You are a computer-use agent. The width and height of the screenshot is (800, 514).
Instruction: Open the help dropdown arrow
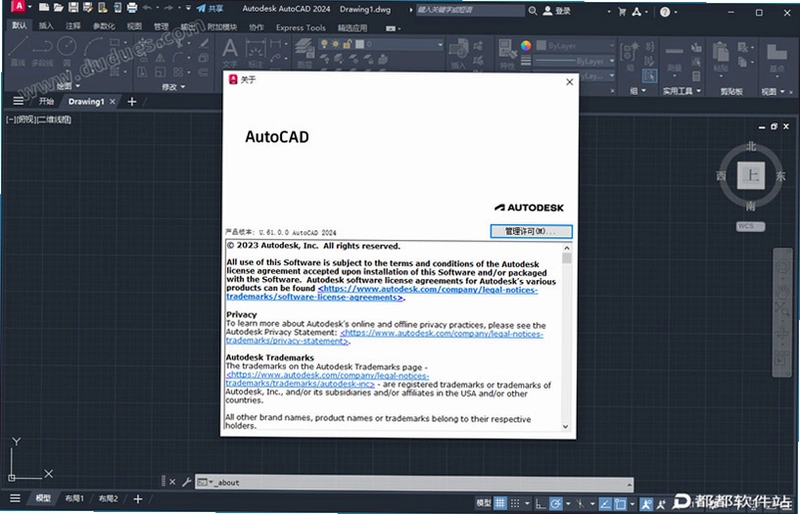pos(677,12)
